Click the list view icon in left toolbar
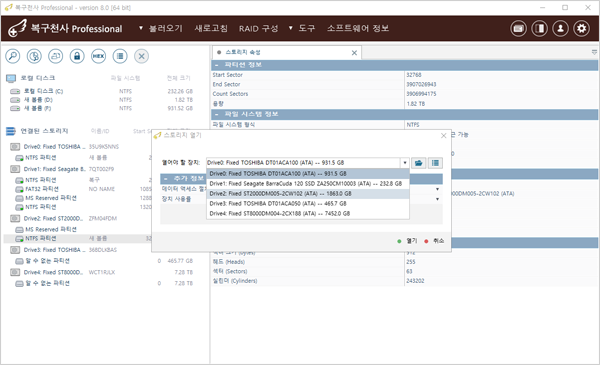Screen dimensions: 600x365 [x=120, y=56]
